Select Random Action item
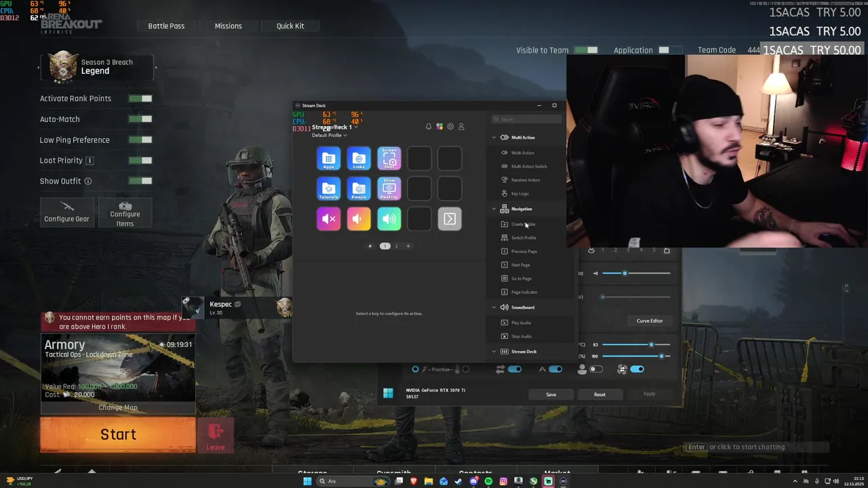This screenshot has height=488, width=868. (526, 180)
